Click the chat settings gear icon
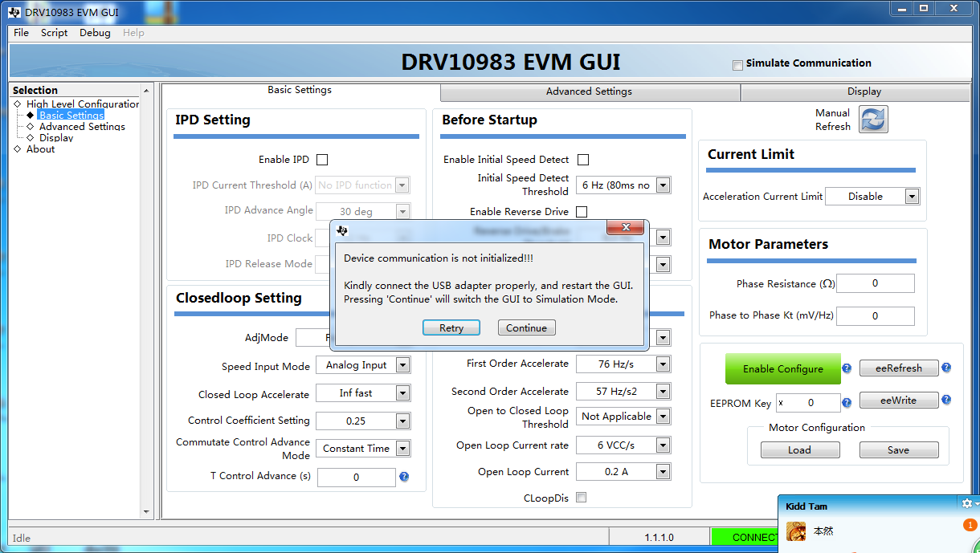Viewport: 980px width, 553px height. tap(967, 503)
